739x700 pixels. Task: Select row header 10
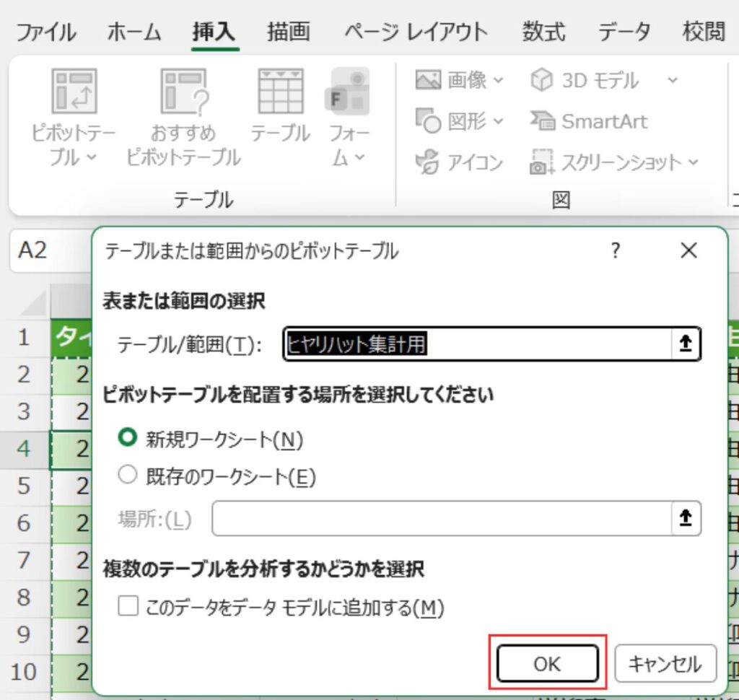pos(24,673)
